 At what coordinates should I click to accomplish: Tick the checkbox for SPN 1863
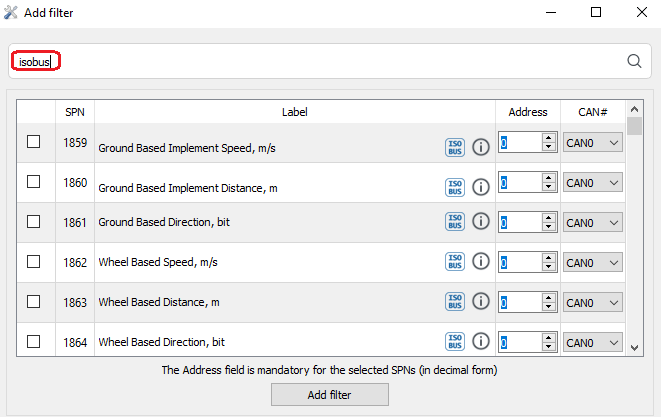coord(34,302)
